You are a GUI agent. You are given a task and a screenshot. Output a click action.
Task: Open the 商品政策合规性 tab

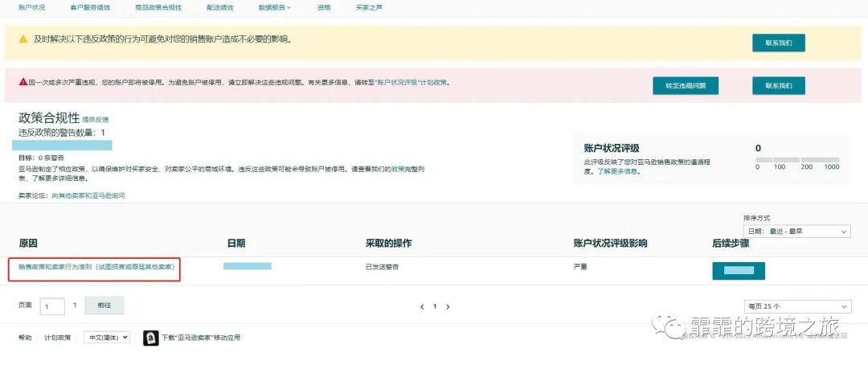point(158,8)
